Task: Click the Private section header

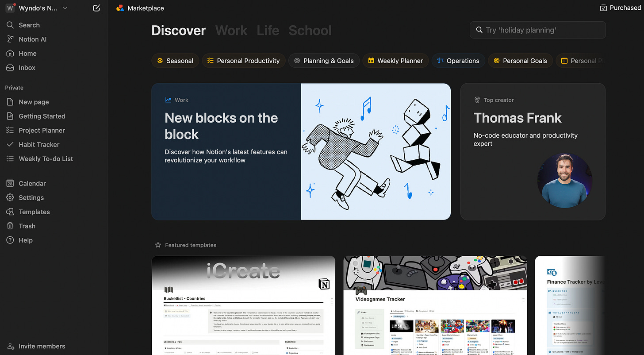Action: 14,88
